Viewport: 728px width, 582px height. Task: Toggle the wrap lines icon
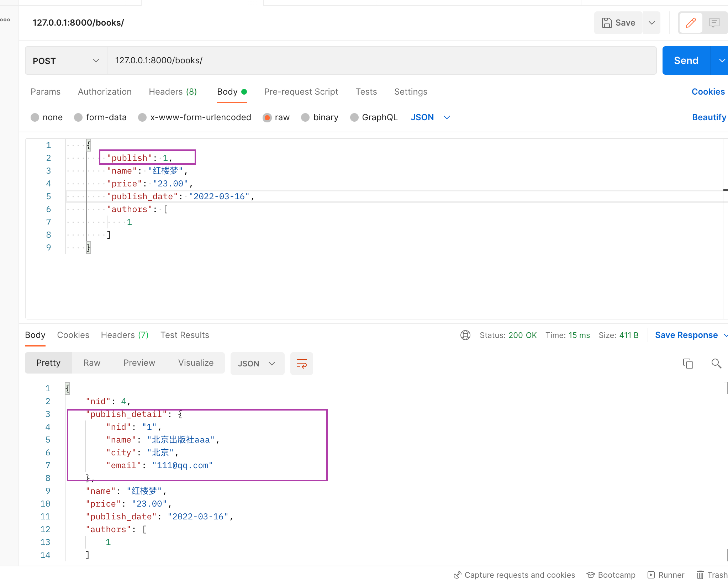(x=301, y=364)
